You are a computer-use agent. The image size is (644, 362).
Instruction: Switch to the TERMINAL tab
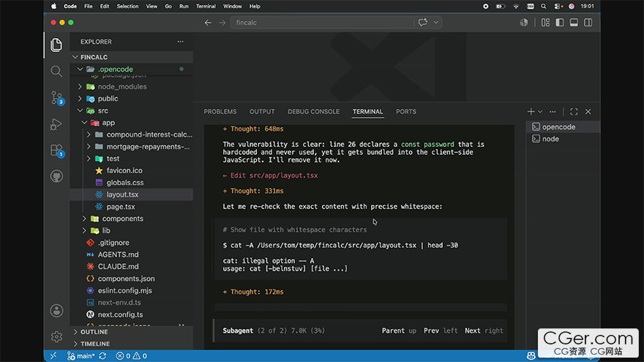click(367, 112)
